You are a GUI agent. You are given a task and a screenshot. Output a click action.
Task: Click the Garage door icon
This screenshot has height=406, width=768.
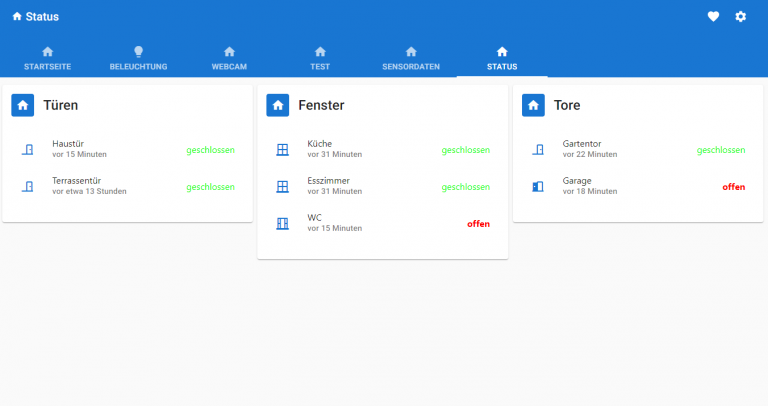pos(538,187)
